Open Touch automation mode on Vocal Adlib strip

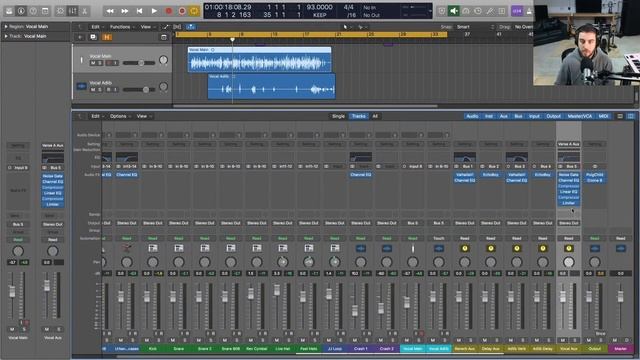point(438,238)
